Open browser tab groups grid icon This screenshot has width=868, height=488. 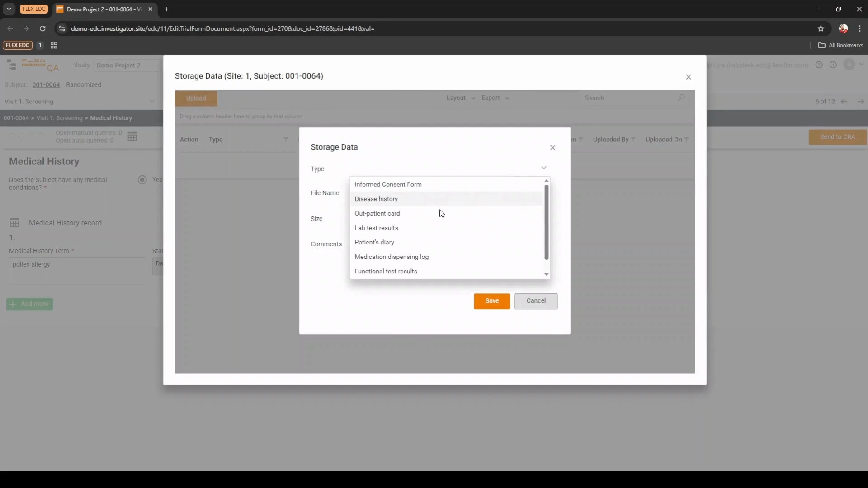(54, 45)
